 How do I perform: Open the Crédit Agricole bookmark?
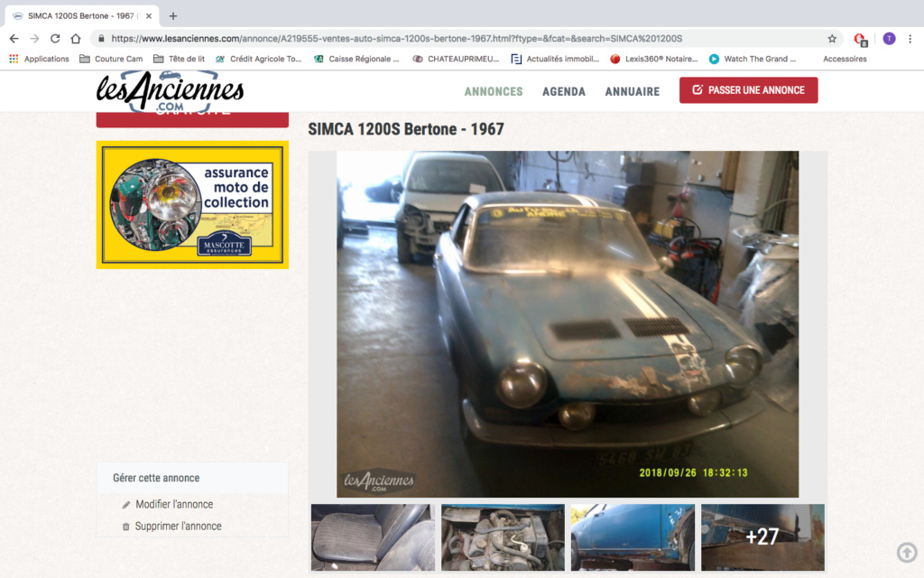(258, 59)
